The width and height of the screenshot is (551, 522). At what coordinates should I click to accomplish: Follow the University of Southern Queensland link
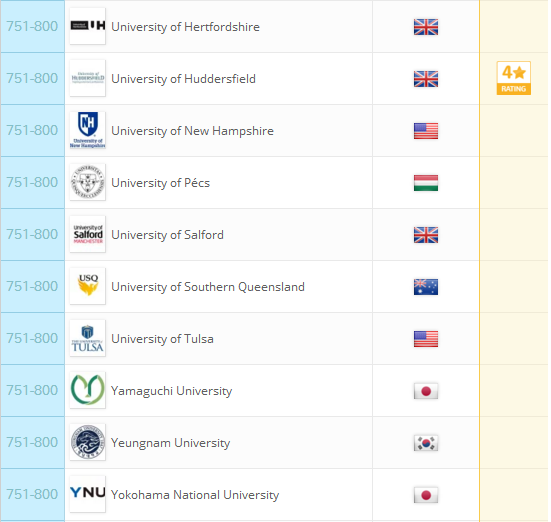208,287
